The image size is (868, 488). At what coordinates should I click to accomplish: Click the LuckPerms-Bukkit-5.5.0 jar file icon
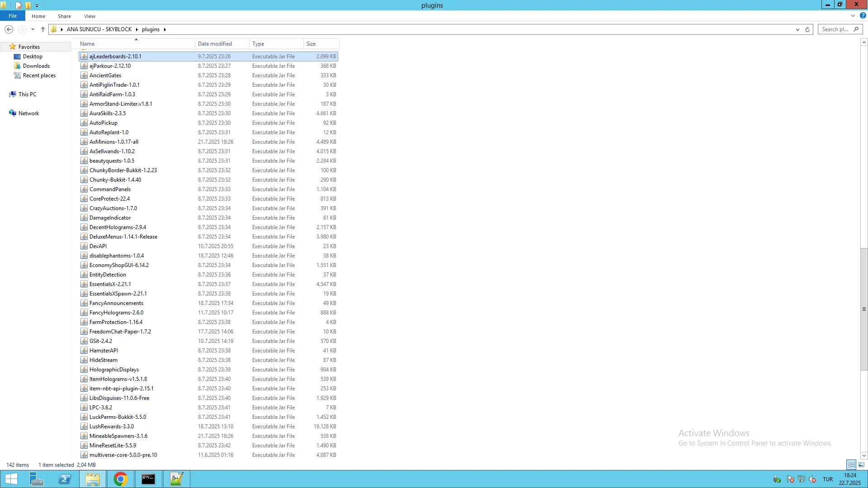[84, 417]
